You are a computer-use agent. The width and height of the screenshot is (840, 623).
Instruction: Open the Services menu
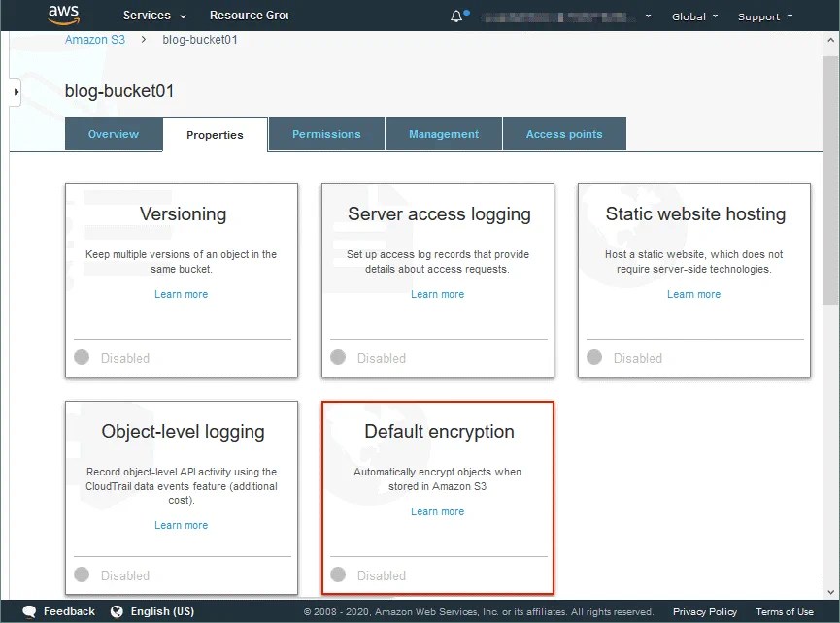click(x=149, y=16)
